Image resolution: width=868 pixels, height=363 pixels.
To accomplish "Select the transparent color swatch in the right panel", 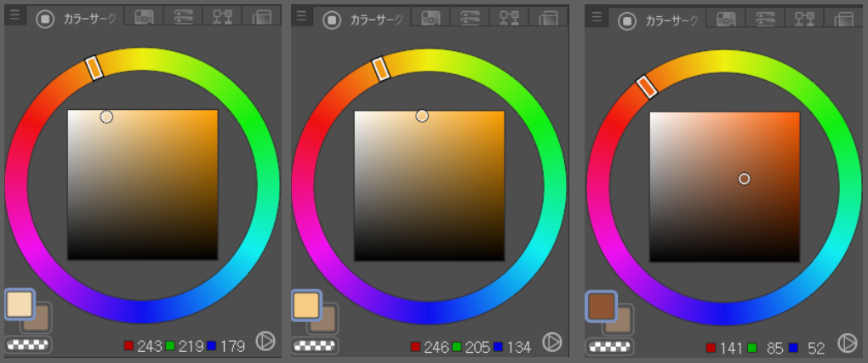I will [x=611, y=347].
